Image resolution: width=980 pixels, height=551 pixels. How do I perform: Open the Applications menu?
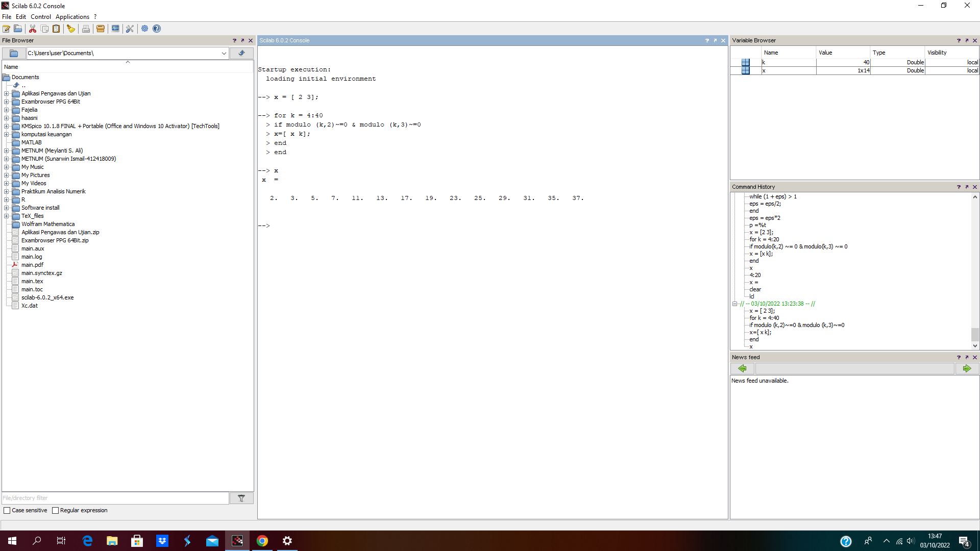[x=72, y=17]
